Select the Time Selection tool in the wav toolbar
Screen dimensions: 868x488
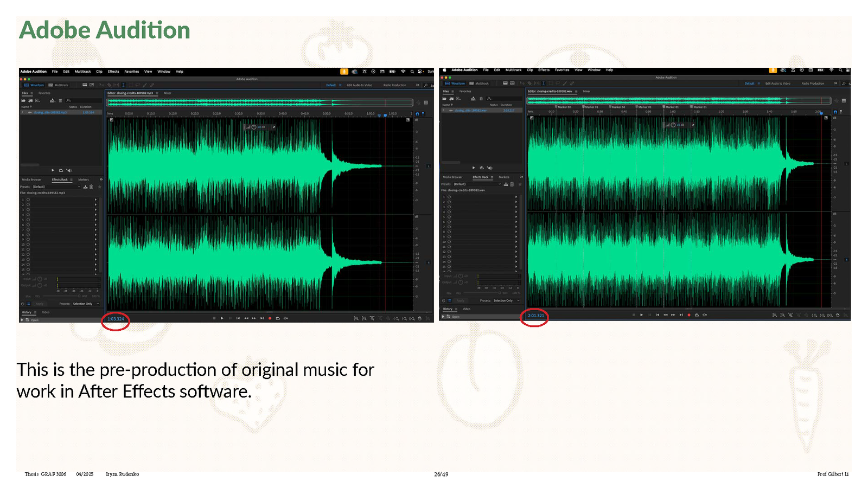[x=543, y=84]
